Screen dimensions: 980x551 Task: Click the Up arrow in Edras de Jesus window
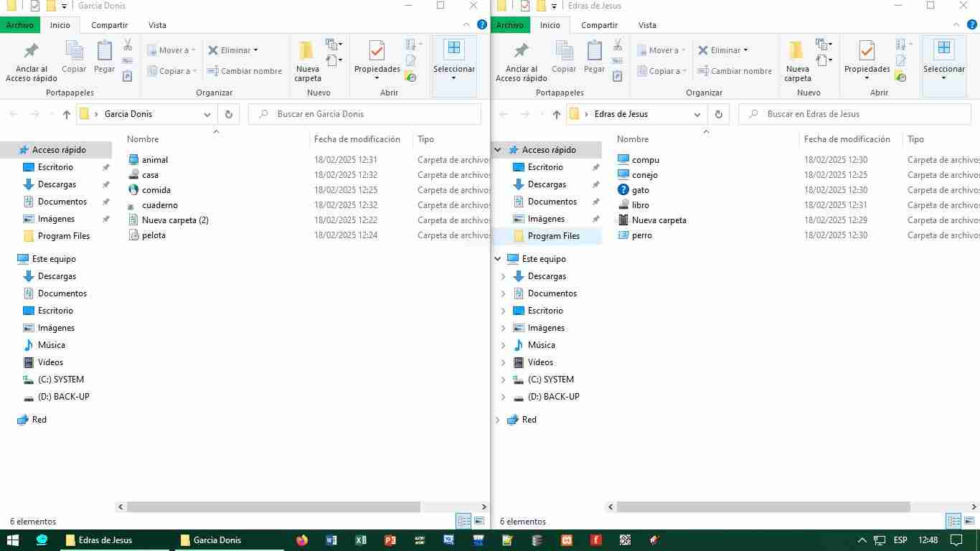[557, 114]
